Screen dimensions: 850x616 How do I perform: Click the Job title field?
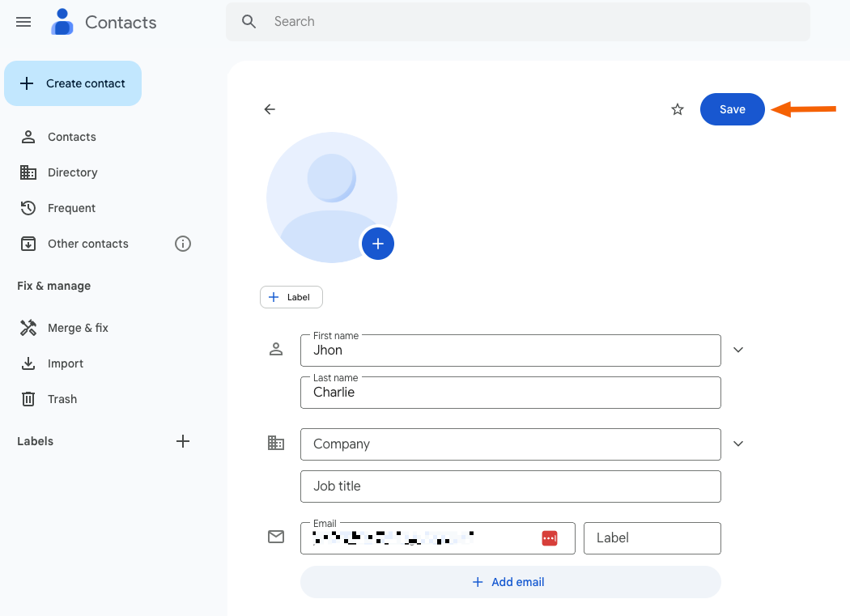[511, 486]
